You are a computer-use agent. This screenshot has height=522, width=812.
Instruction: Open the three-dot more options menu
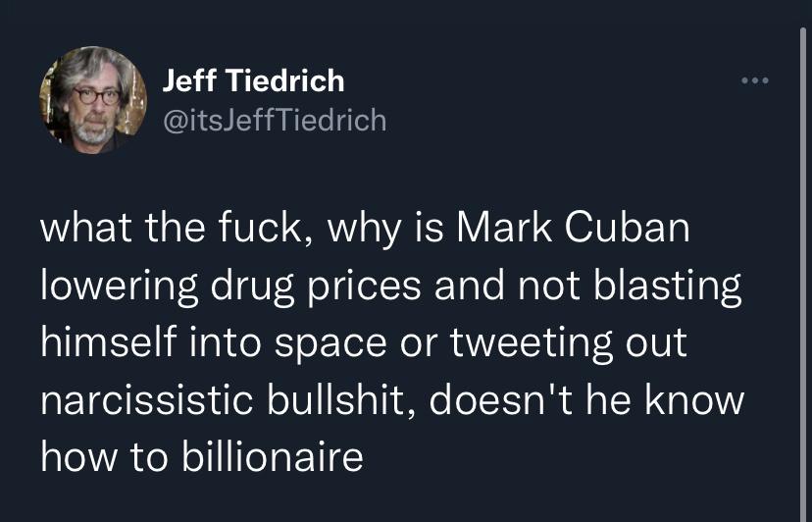tap(755, 79)
